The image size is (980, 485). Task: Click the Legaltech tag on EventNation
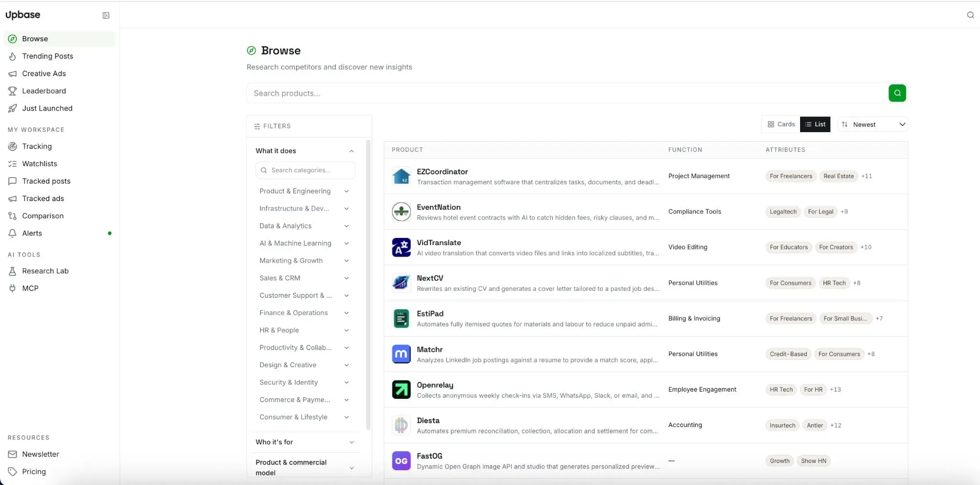783,212
